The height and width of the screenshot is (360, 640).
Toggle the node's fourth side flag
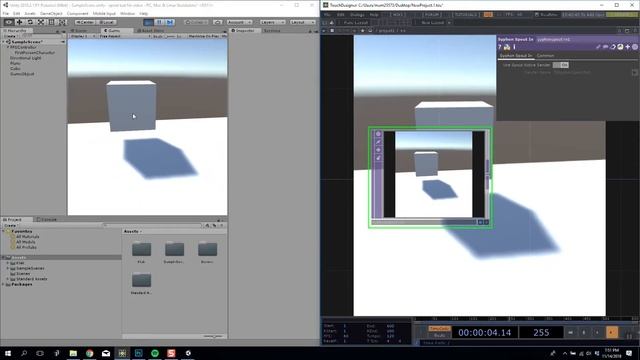pyautogui.click(x=378, y=158)
